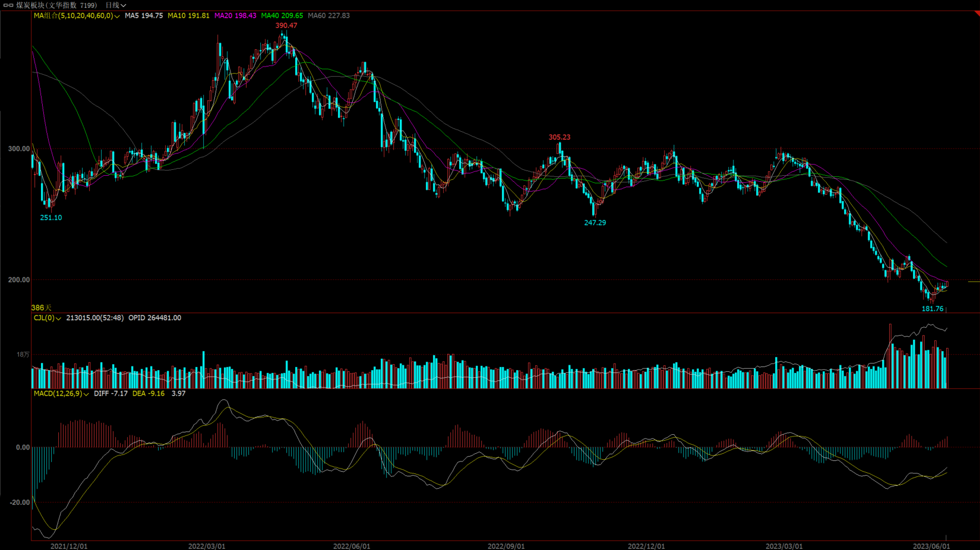Image resolution: width=980 pixels, height=550 pixels.
Task: Click the 247.29 low price label
Action: click(x=595, y=223)
